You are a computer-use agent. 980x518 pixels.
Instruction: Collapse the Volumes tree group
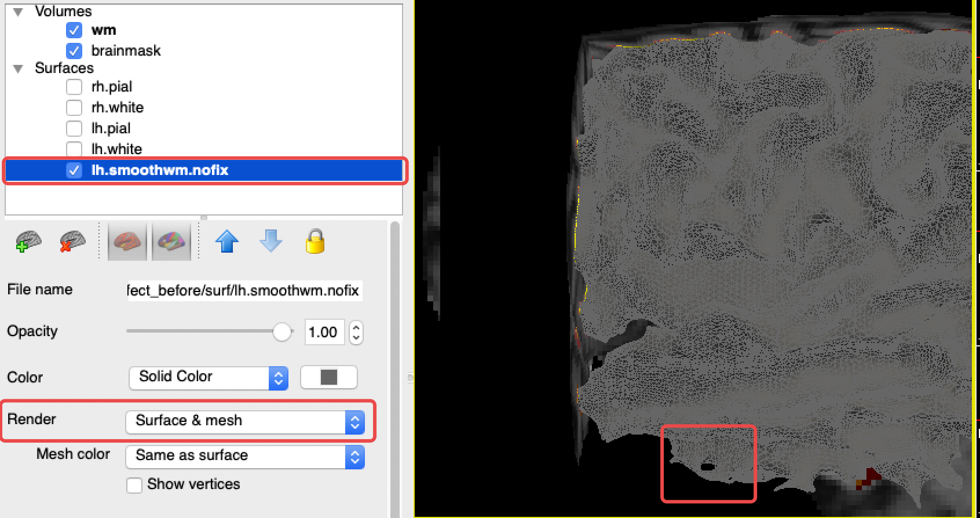pyautogui.click(x=18, y=12)
